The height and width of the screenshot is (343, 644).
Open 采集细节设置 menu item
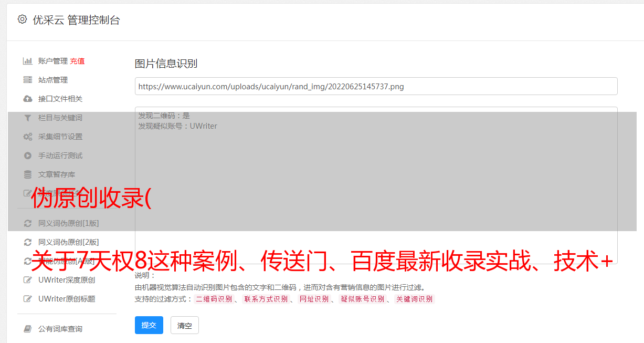point(60,137)
